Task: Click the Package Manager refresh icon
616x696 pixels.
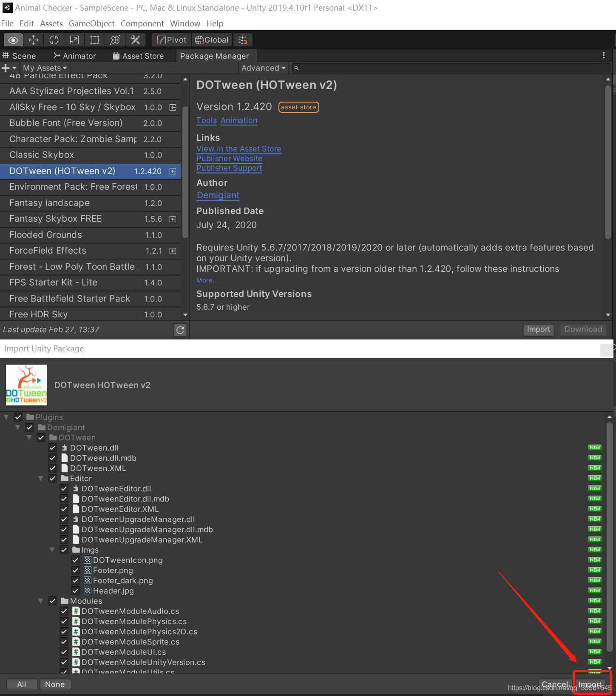Action: tap(181, 330)
